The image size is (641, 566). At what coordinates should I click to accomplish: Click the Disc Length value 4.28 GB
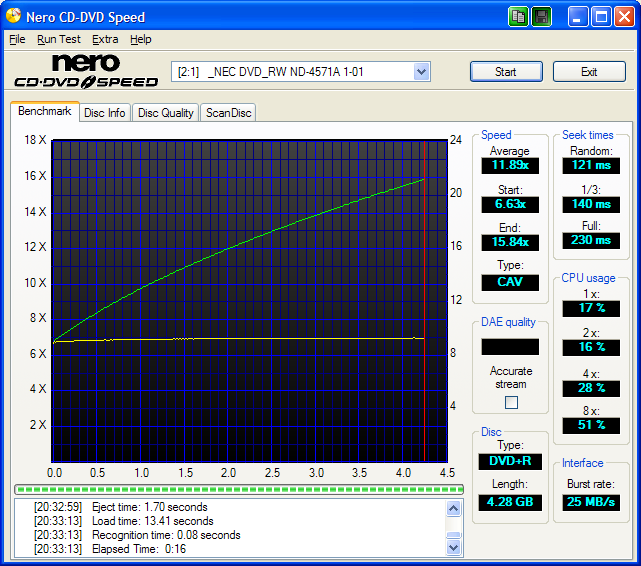click(510, 502)
